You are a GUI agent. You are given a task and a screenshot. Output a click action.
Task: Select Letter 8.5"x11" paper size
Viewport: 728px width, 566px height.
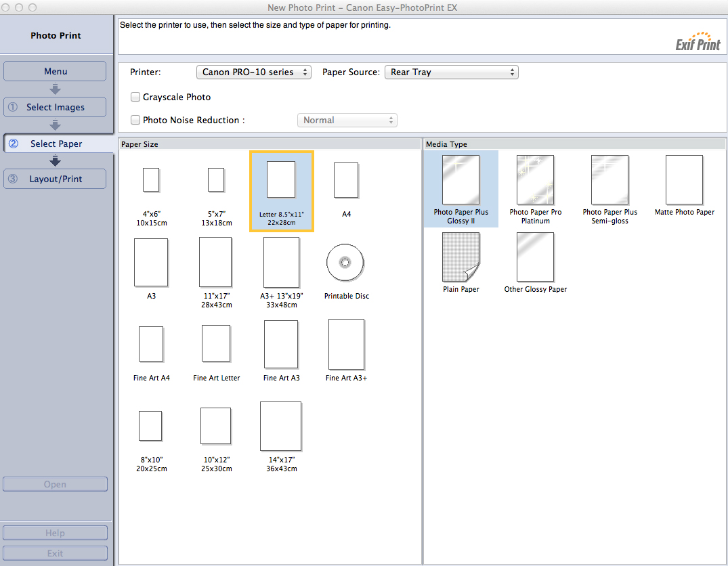(281, 191)
